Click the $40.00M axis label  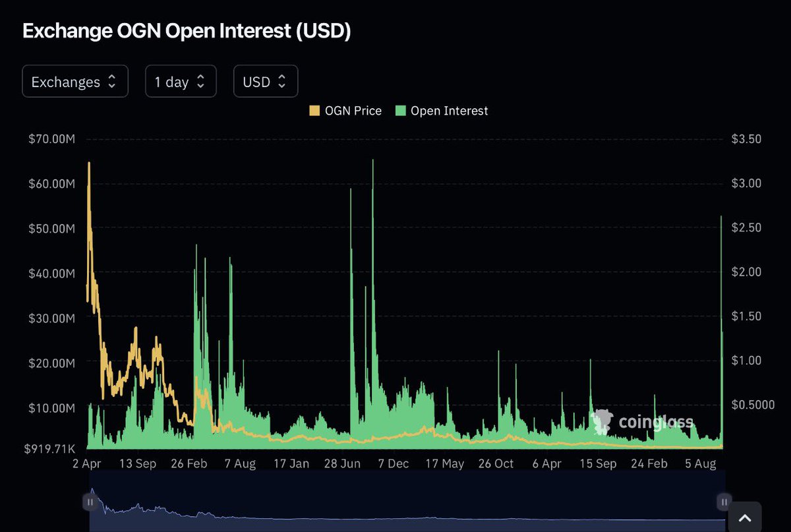click(52, 274)
